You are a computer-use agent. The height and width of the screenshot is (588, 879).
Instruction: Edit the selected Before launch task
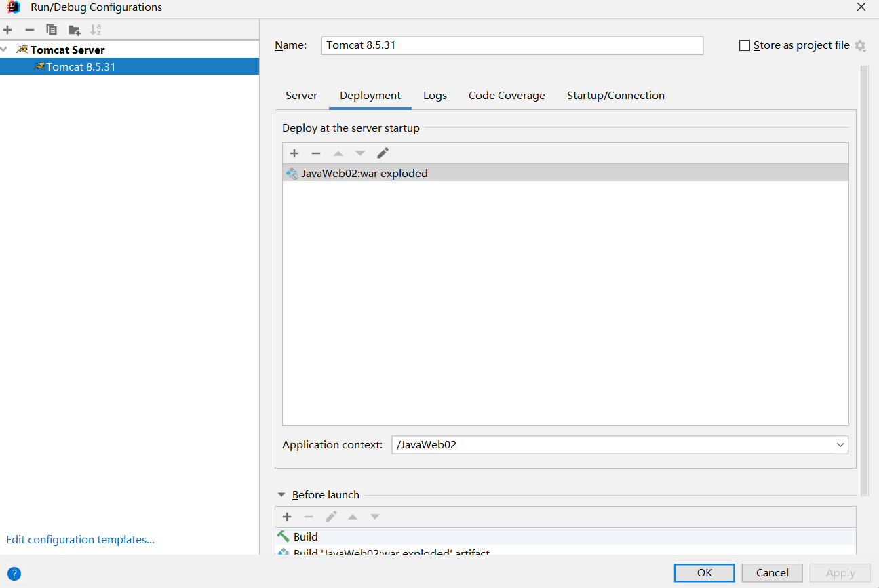[331, 517]
